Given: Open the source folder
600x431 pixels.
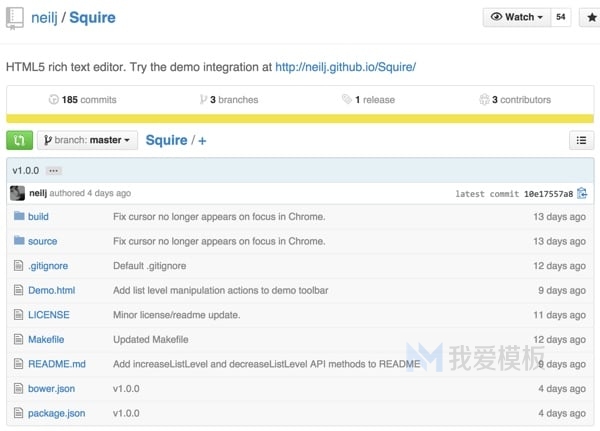Looking at the screenshot, I should coord(42,241).
